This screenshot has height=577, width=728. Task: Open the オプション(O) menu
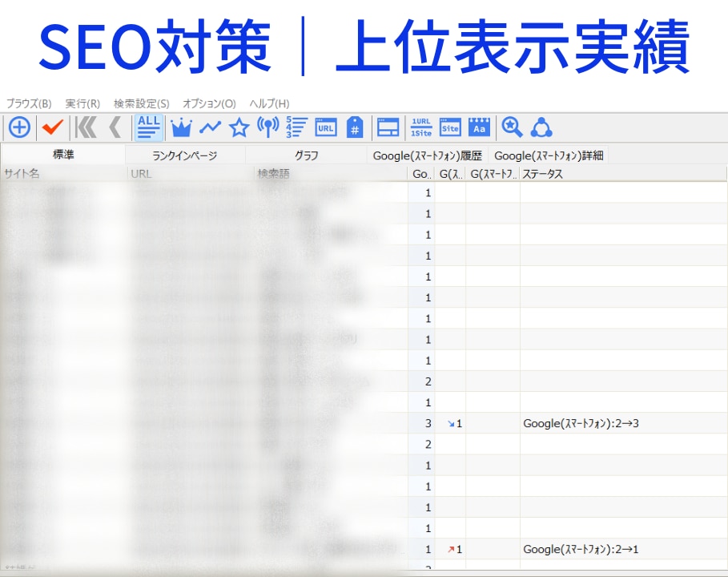[x=209, y=103]
